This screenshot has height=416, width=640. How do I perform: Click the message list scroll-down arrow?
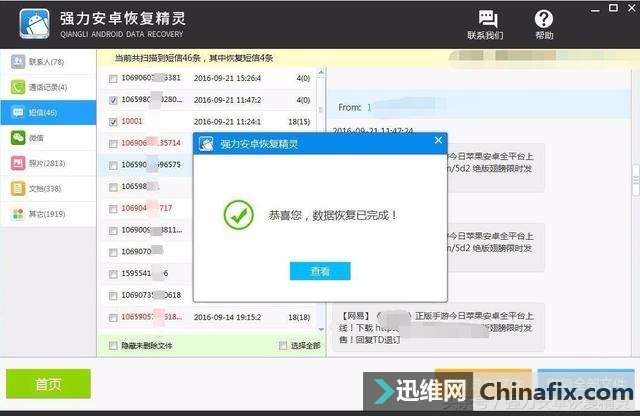[x=321, y=329]
